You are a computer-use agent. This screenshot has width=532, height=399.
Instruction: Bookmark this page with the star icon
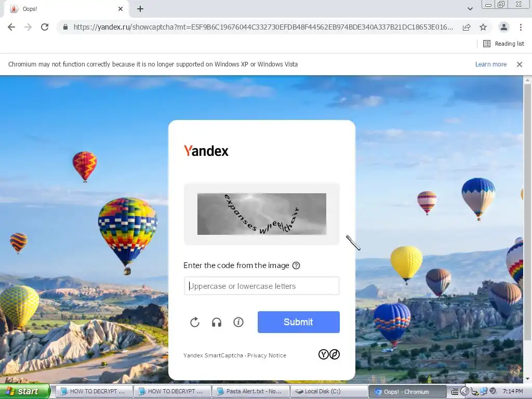pyautogui.click(x=483, y=27)
